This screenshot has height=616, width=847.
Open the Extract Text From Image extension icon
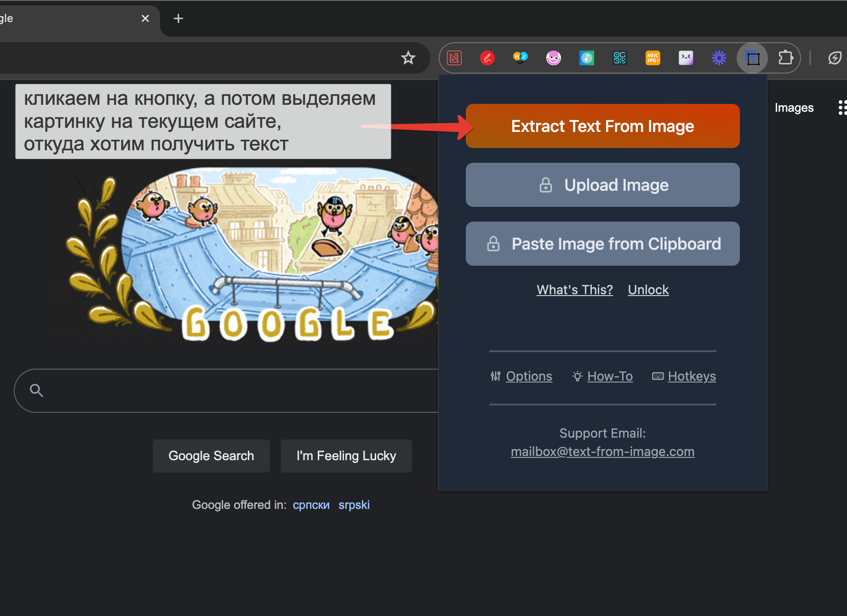[752, 58]
